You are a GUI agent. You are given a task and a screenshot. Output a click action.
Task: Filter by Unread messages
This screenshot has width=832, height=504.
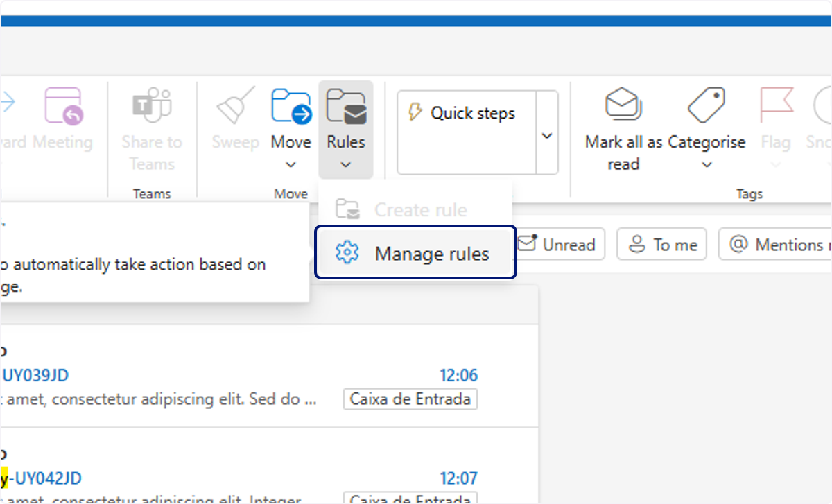(x=558, y=245)
